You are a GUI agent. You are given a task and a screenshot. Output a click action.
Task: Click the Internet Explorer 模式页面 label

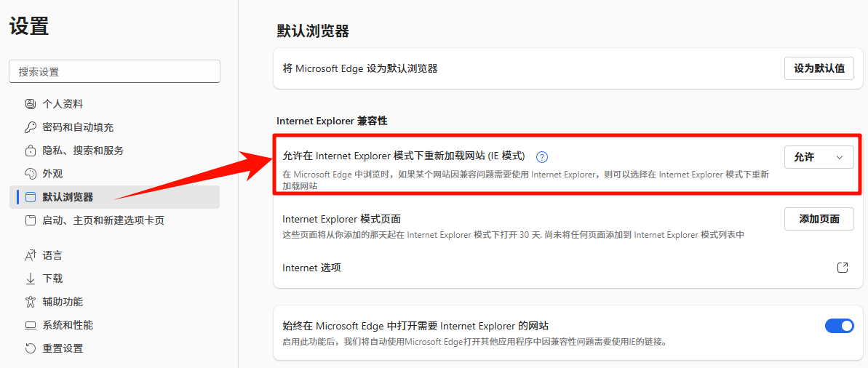[341, 219]
